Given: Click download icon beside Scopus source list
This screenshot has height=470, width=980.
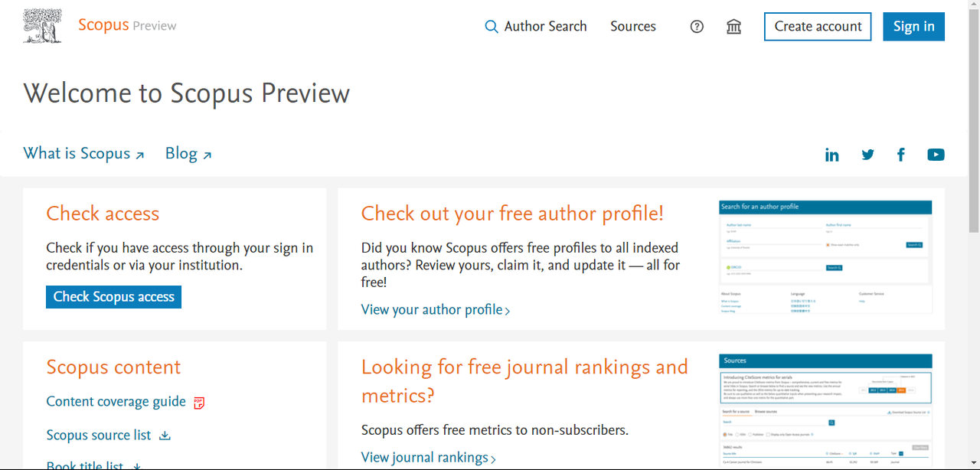Looking at the screenshot, I should pos(165,436).
